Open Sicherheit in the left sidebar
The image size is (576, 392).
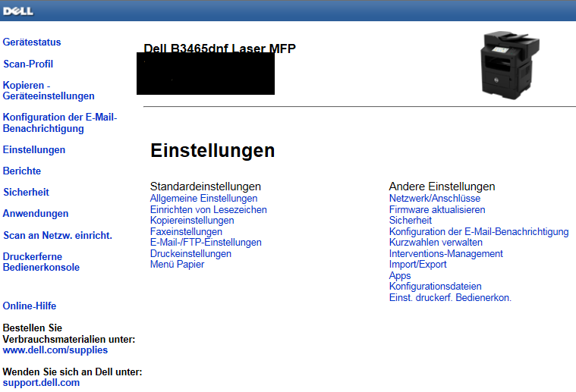pos(26,193)
